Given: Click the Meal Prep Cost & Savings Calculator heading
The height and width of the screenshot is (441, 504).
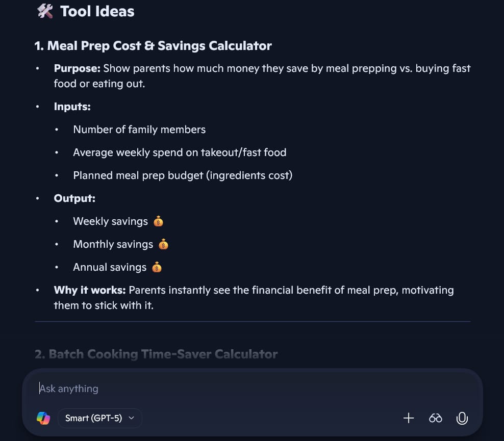Looking at the screenshot, I should pyautogui.click(x=153, y=45).
